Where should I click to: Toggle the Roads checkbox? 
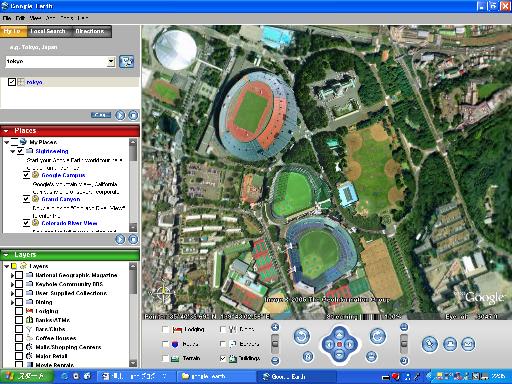click(x=165, y=344)
